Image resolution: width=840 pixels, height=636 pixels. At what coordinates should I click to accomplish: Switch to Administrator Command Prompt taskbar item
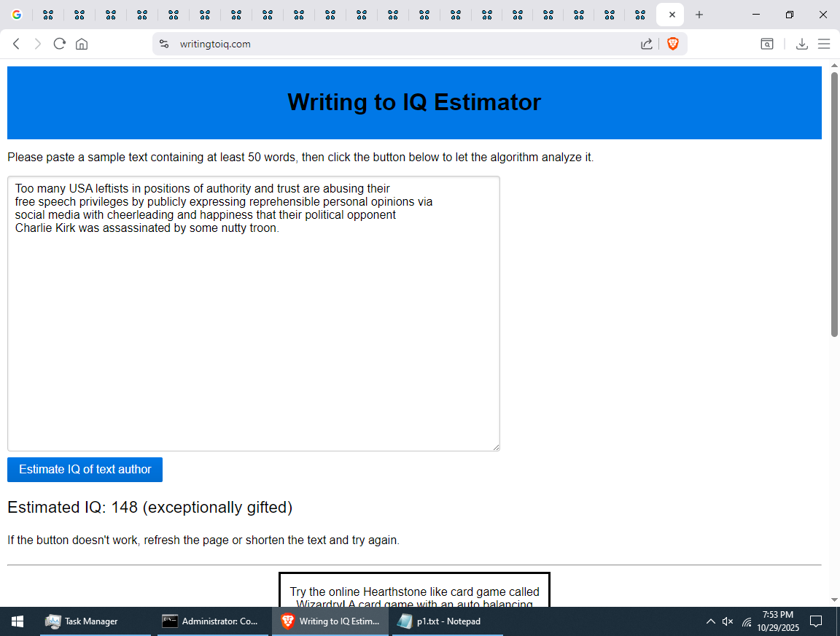(x=213, y=621)
